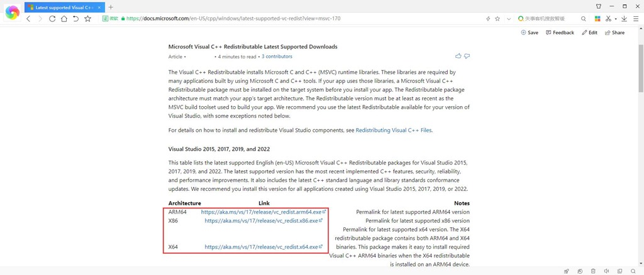Open the screenshot tool dropdown arrow
644x275 pixels.
click(x=615, y=19)
